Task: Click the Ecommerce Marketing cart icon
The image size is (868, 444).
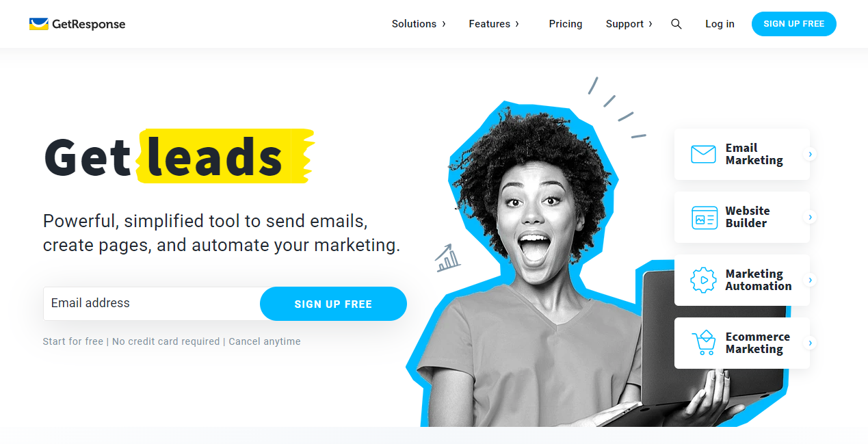Action: point(703,343)
